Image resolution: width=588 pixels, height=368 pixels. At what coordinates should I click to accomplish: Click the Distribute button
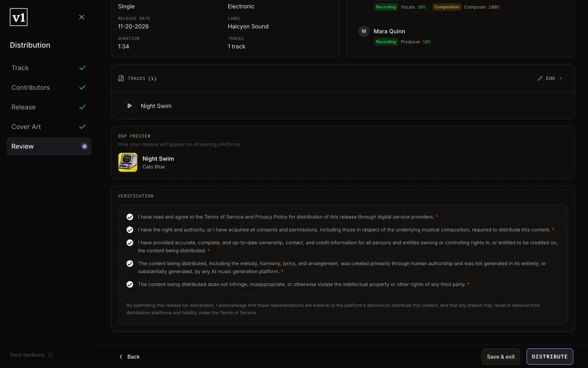point(550,356)
